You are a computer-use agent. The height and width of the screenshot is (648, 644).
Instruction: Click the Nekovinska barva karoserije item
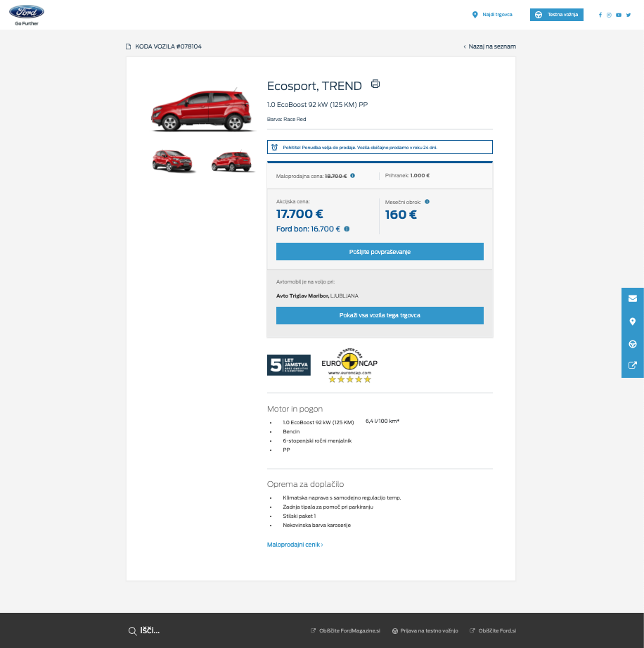tap(317, 526)
